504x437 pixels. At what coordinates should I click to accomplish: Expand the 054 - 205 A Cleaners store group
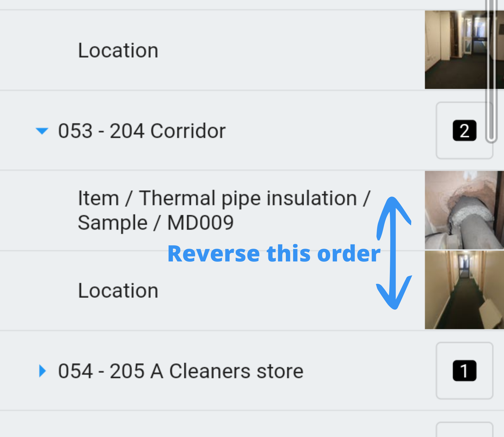pyautogui.click(x=42, y=371)
